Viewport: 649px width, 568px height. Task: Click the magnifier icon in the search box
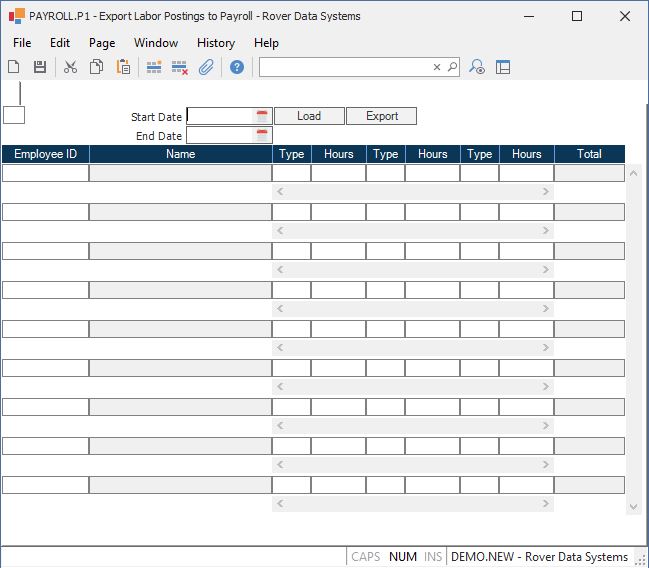coord(452,67)
